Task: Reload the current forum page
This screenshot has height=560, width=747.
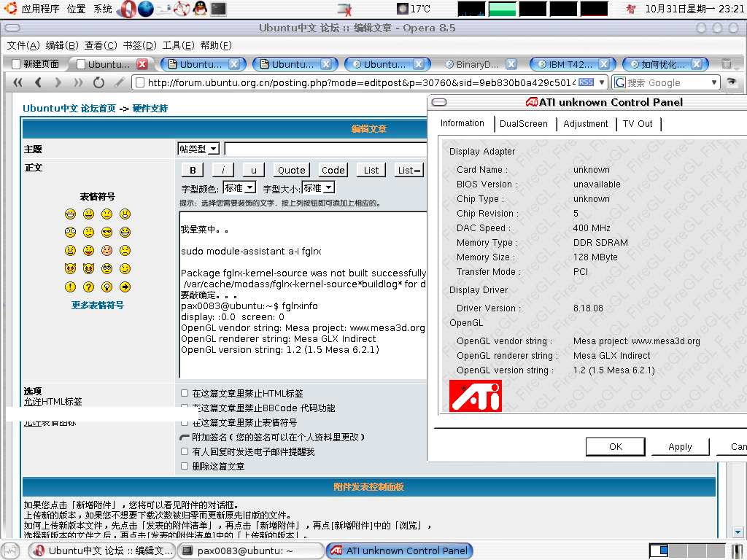Action: tap(98, 82)
